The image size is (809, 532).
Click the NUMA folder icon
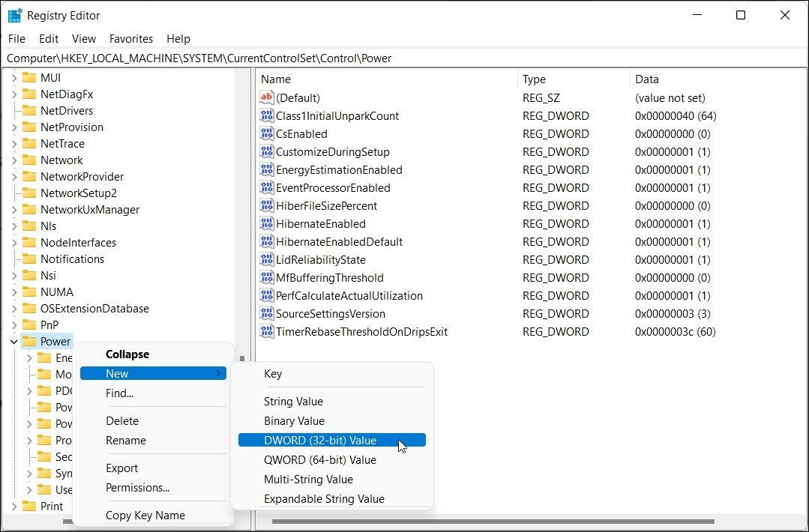[29, 292]
